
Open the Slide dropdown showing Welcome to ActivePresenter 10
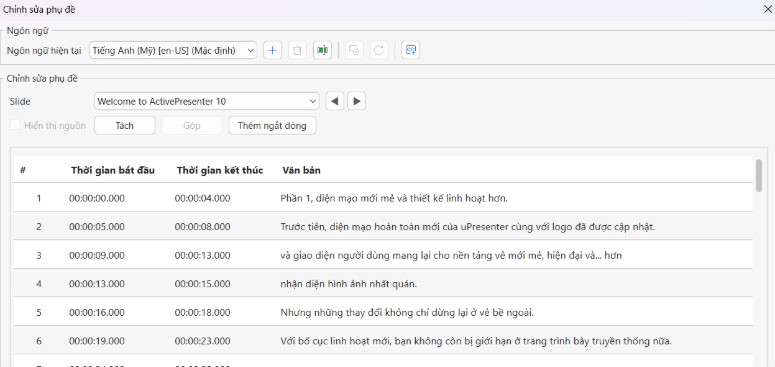click(x=207, y=101)
